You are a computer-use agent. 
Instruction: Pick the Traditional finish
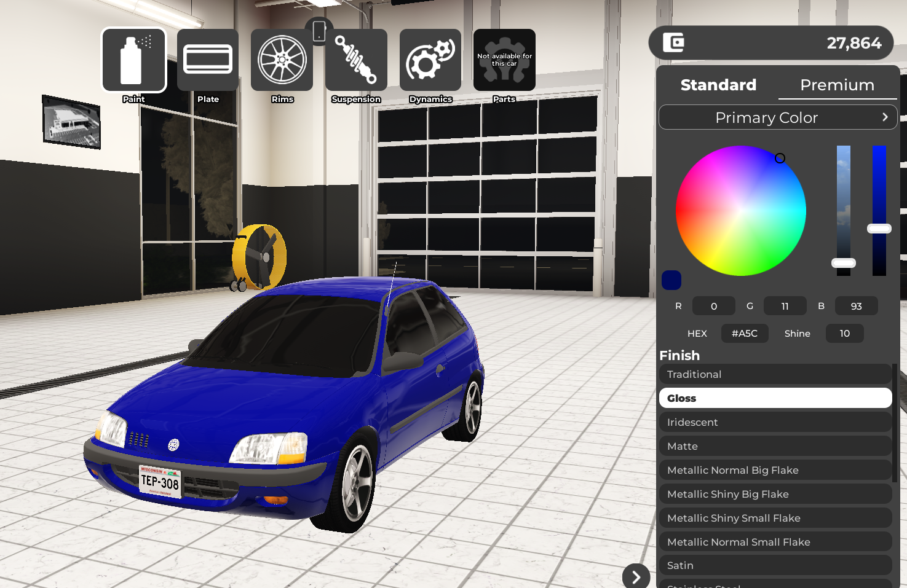point(775,374)
